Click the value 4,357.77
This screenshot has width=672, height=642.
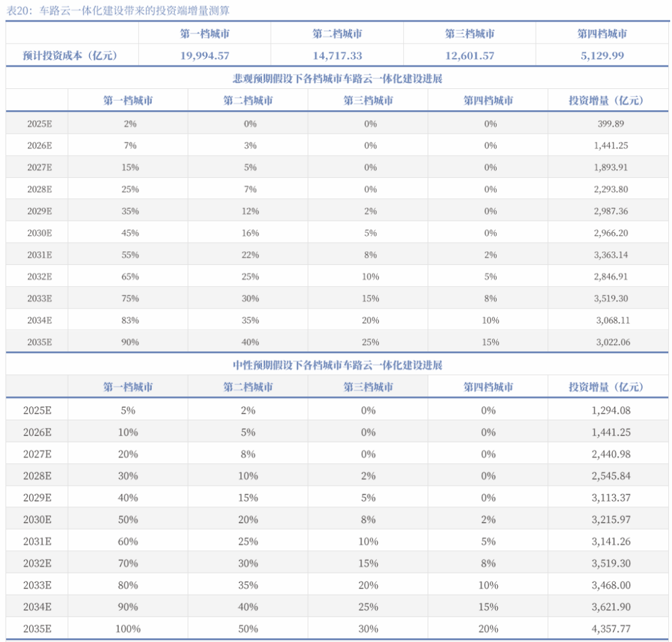click(611, 629)
